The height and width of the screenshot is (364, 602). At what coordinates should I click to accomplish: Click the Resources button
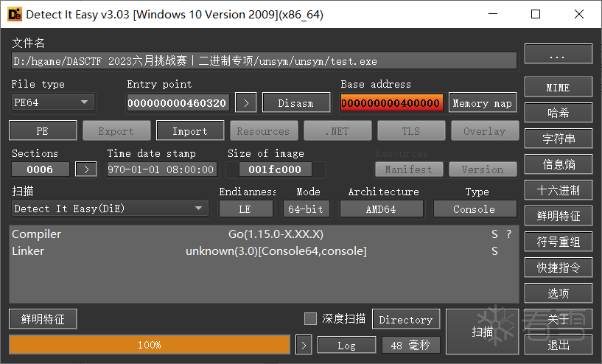tap(264, 131)
